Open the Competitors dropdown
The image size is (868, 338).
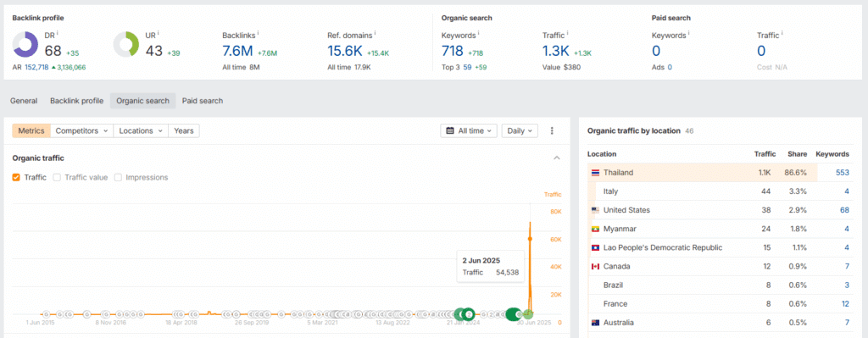click(x=81, y=131)
